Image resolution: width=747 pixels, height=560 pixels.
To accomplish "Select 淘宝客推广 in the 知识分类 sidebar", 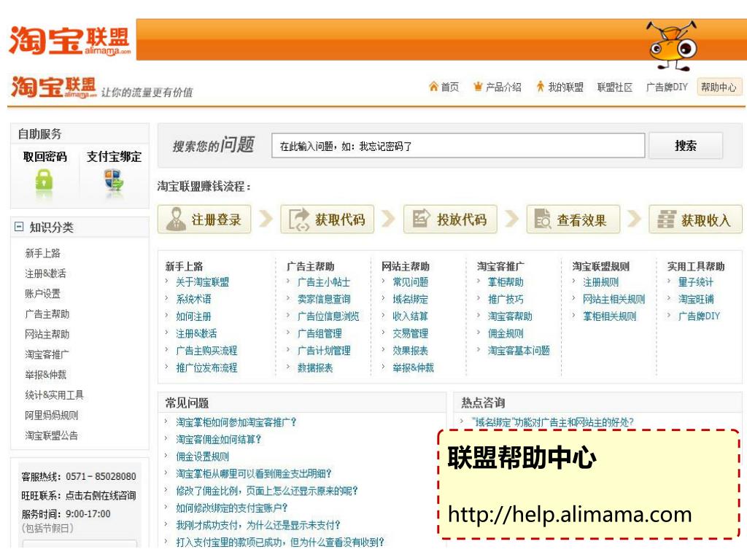I will click(47, 354).
